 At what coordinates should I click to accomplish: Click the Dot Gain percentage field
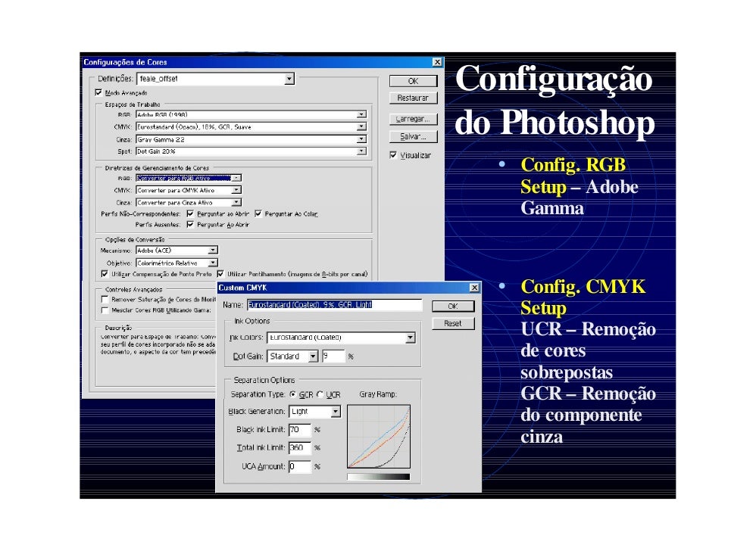(333, 356)
